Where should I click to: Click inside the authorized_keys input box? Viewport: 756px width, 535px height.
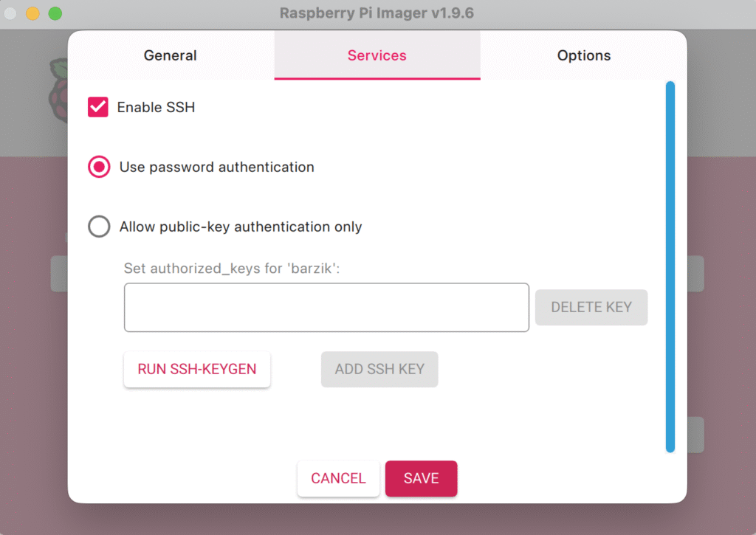(x=326, y=307)
